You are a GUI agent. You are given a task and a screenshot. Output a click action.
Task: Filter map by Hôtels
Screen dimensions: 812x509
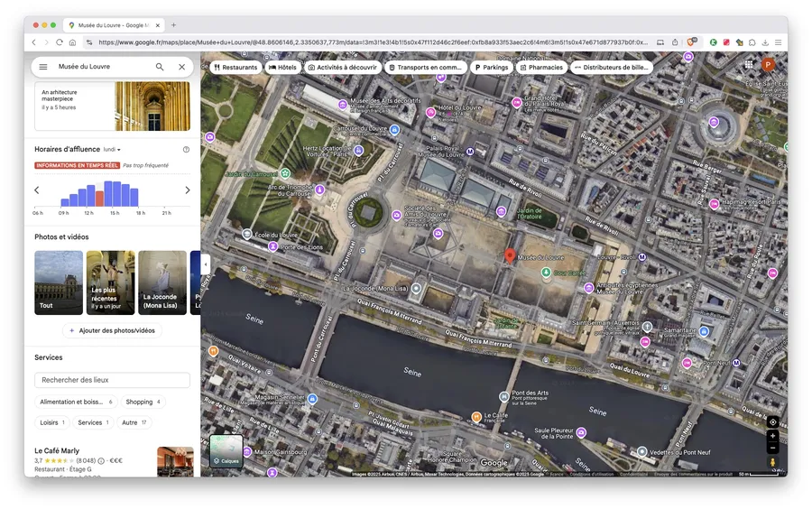pos(282,68)
